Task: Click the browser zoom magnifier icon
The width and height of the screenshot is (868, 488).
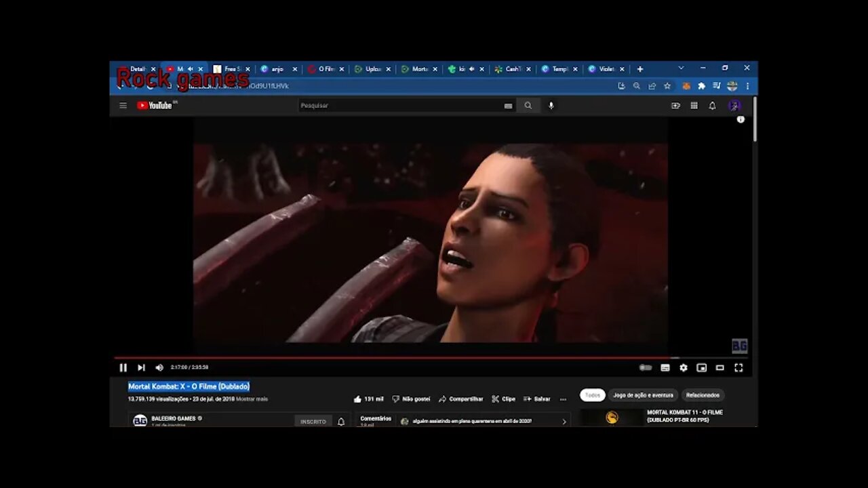Action: coord(636,86)
